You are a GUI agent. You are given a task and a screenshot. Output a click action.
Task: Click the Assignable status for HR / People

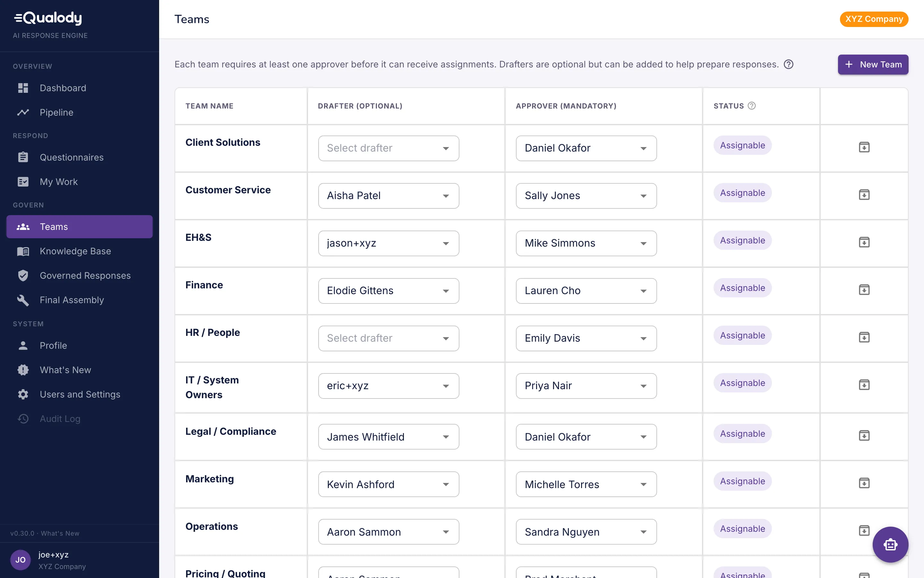click(742, 335)
